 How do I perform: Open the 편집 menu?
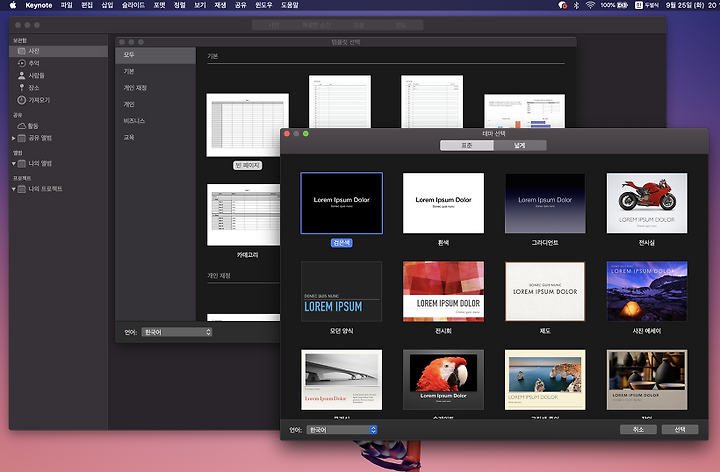pyautogui.click(x=87, y=5)
